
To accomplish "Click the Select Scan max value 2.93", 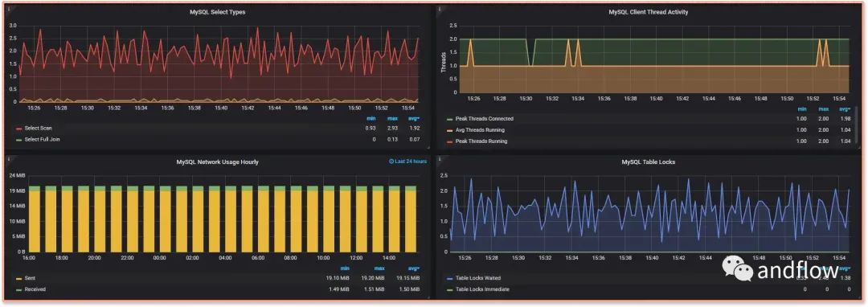I will click(x=391, y=129).
